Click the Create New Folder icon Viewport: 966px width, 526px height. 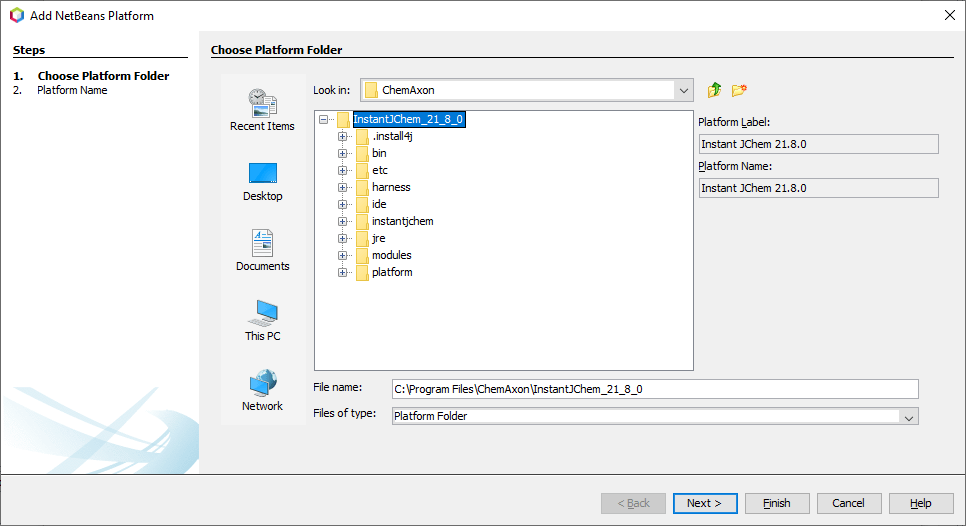click(x=739, y=90)
